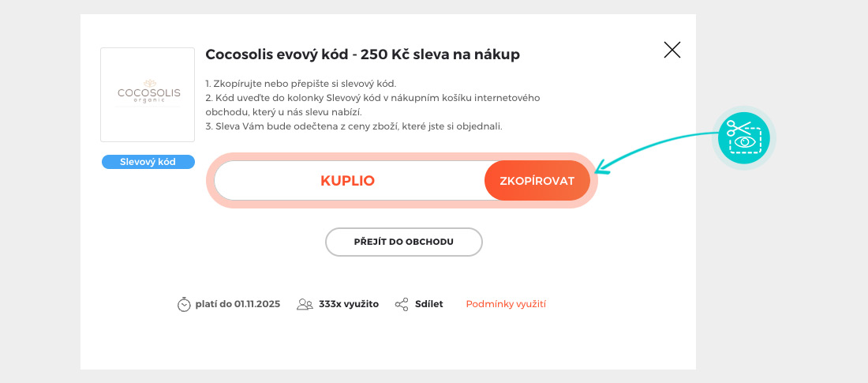
Task: Click the share icon next to Sdílet
Action: tap(402, 304)
